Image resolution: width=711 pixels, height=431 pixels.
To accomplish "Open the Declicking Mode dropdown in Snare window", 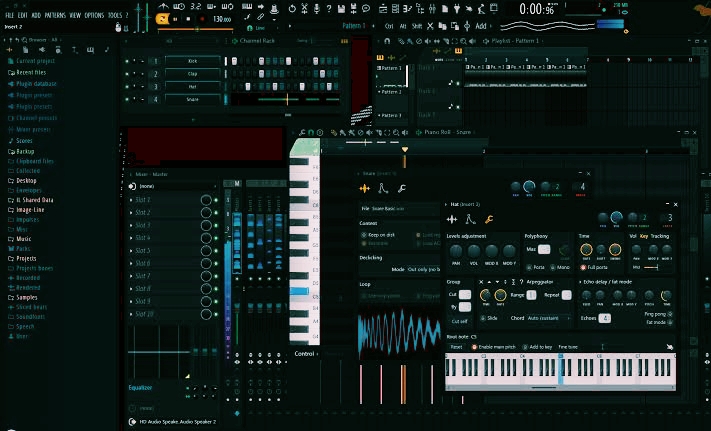I will 424,269.
